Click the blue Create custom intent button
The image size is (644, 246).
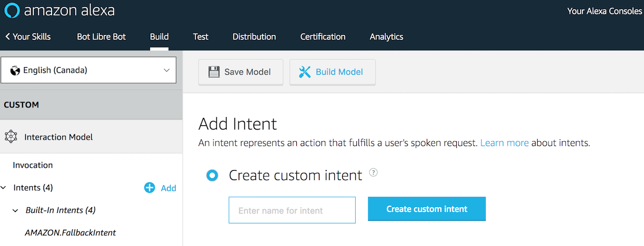coord(427,209)
